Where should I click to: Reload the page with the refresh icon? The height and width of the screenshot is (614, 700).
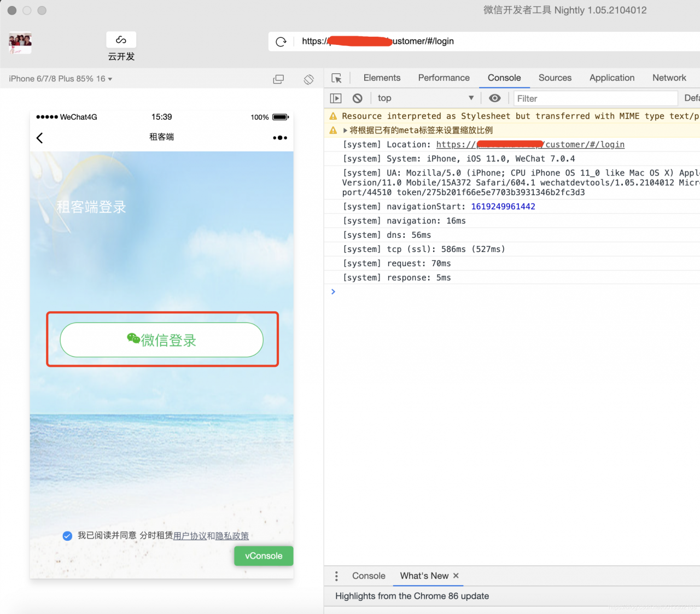281,42
